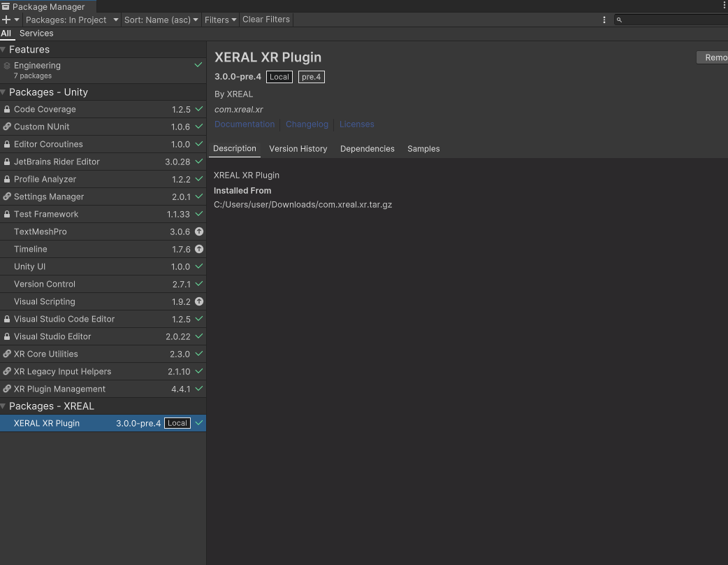Open the Documentation link

(245, 124)
